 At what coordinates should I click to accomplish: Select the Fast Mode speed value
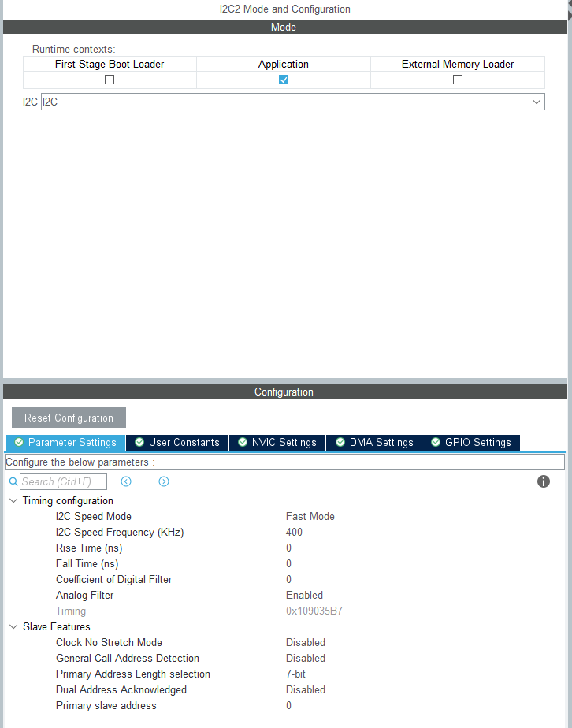[310, 516]
